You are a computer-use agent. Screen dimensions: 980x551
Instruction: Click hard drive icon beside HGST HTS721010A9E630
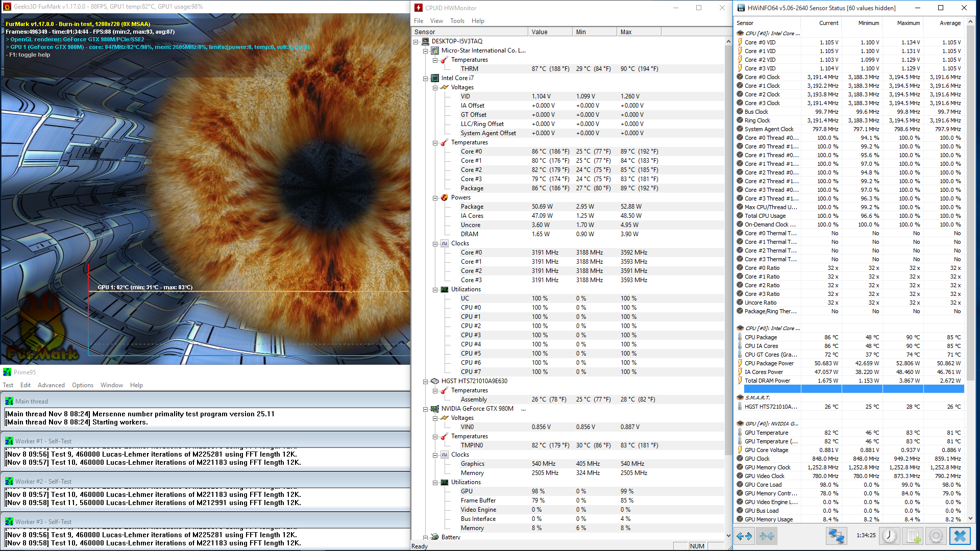435,381
